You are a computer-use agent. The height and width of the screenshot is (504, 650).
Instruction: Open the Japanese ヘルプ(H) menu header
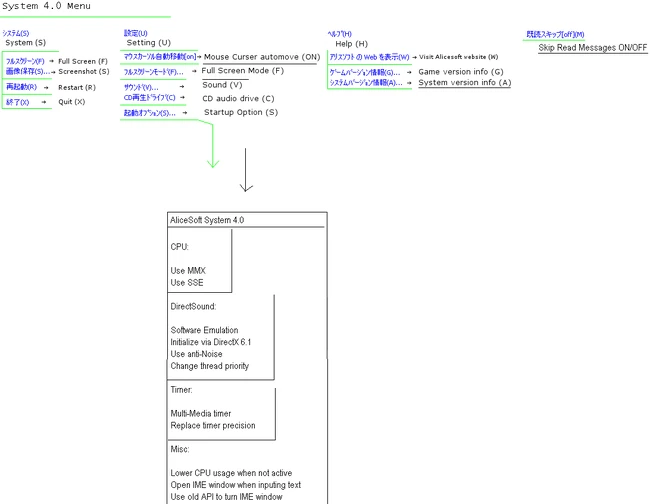(x=340, y=34)
